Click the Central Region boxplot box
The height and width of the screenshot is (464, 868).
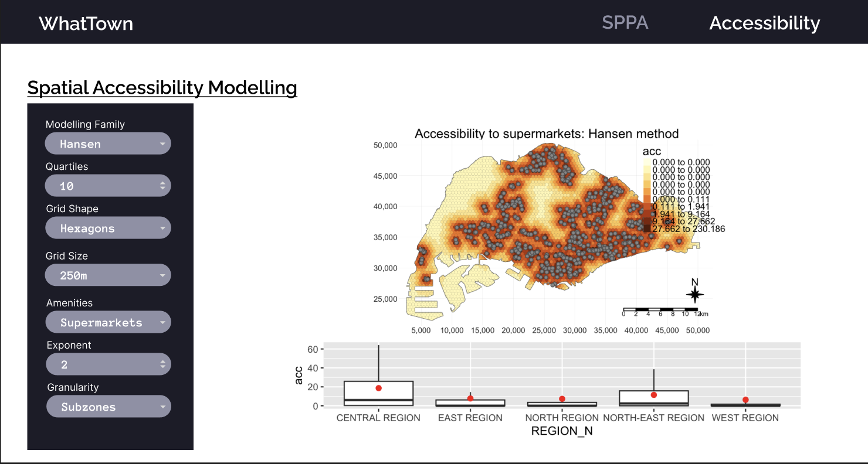(379, 393)
